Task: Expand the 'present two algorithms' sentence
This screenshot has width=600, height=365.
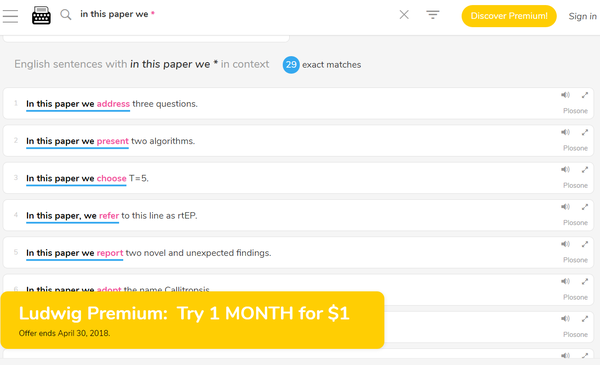Action: click(x=585, y=132)
